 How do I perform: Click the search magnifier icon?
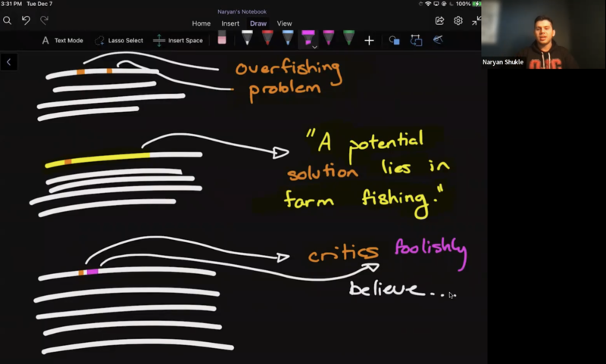click(x=8, y=21)
